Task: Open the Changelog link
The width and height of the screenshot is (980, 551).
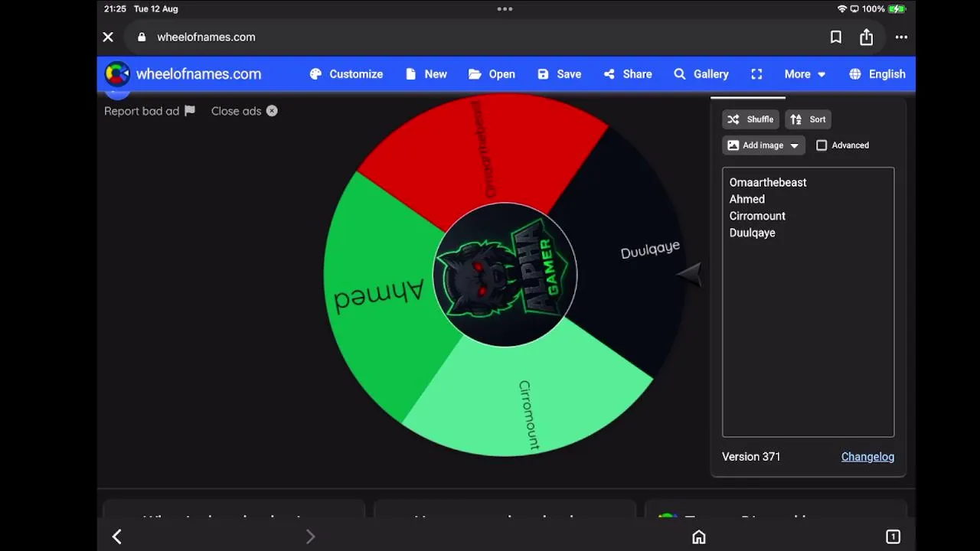Action: 867,457
